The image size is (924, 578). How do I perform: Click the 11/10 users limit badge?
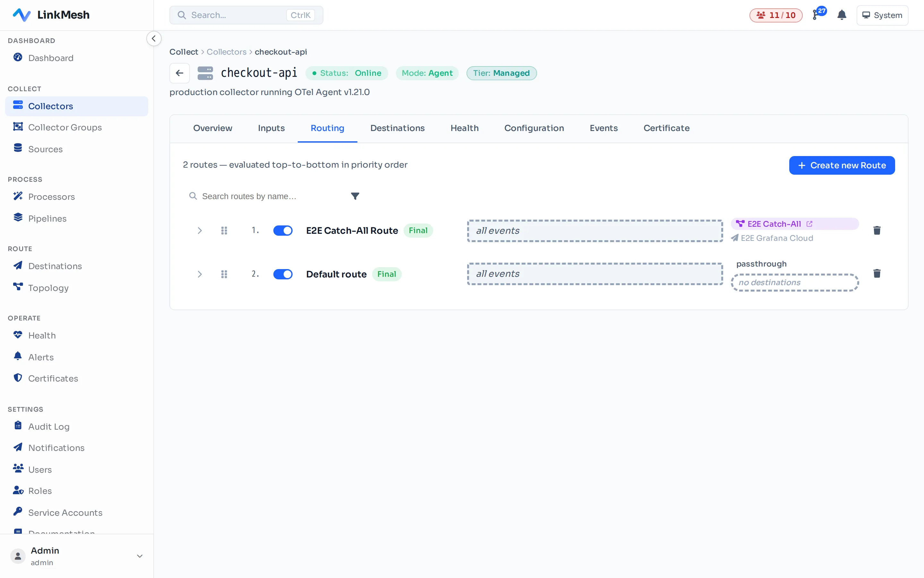[x=775, y=15]
